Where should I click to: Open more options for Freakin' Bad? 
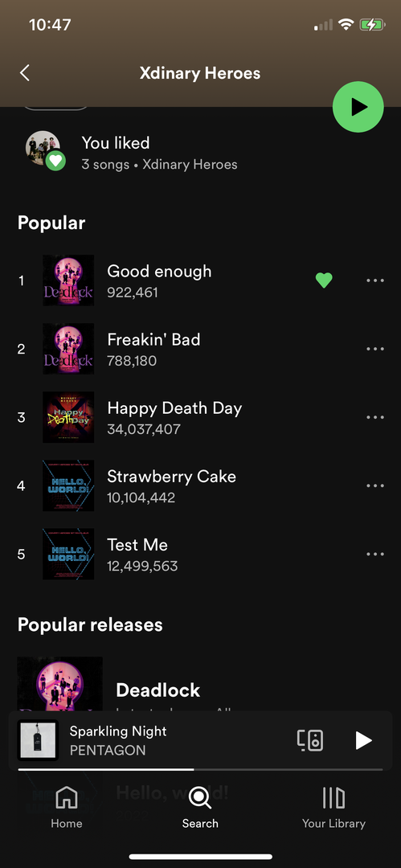pyautogui.click(x=375, y=350)
